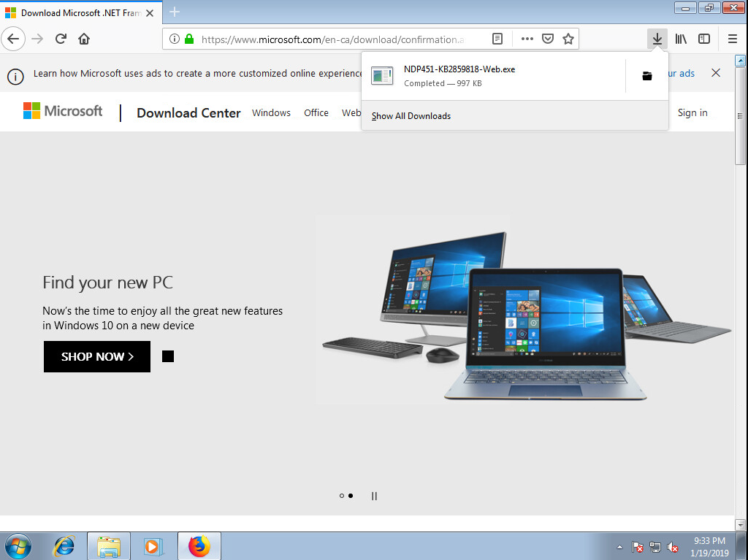
Task: Click the info icon in ads notice
Action: click(x=16, y=77)
